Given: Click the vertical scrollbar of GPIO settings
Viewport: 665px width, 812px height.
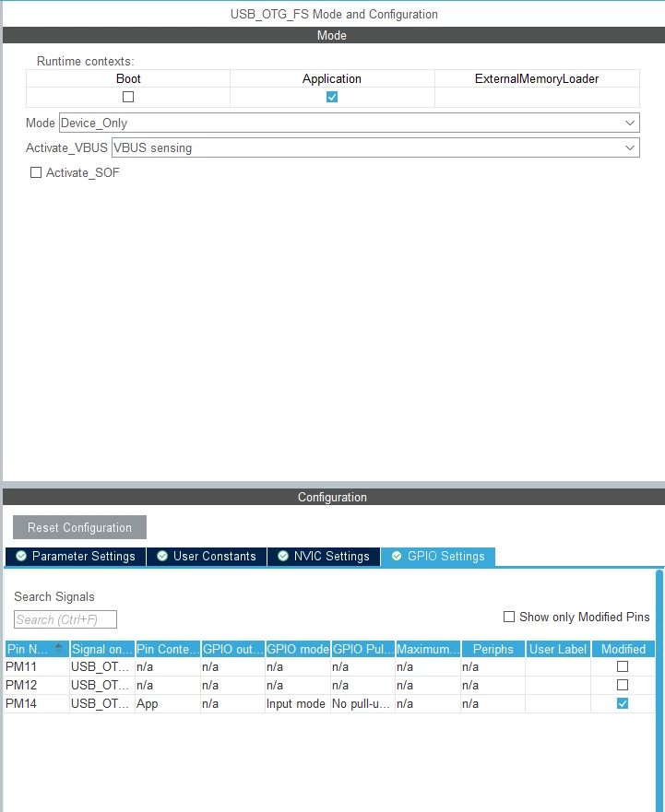Looking at the screenshot, I should (x=659, y=690).
